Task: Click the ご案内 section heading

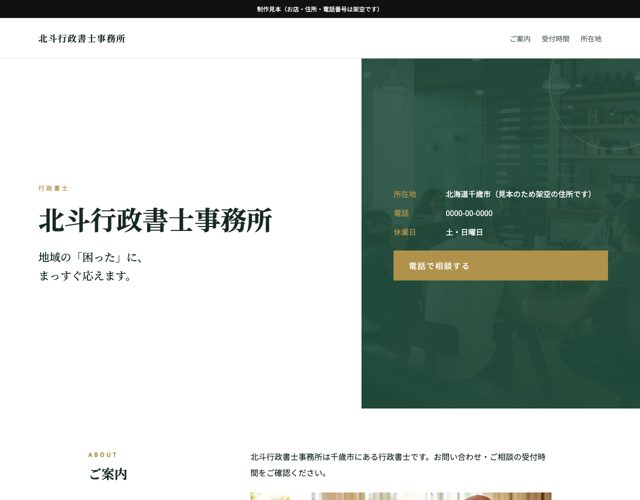Action: click(x=108, y=474)
